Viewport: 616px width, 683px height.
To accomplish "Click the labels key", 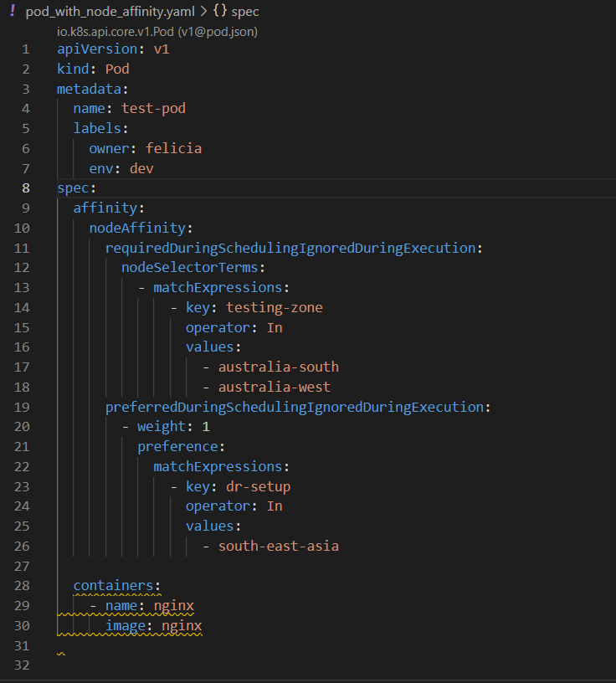I will coord(97,129).
